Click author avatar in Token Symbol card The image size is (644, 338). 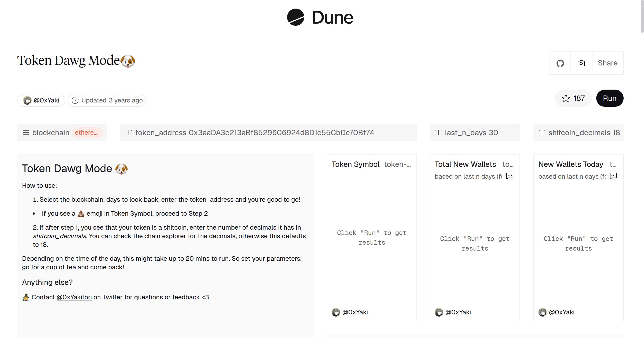(x=336, y=312)
